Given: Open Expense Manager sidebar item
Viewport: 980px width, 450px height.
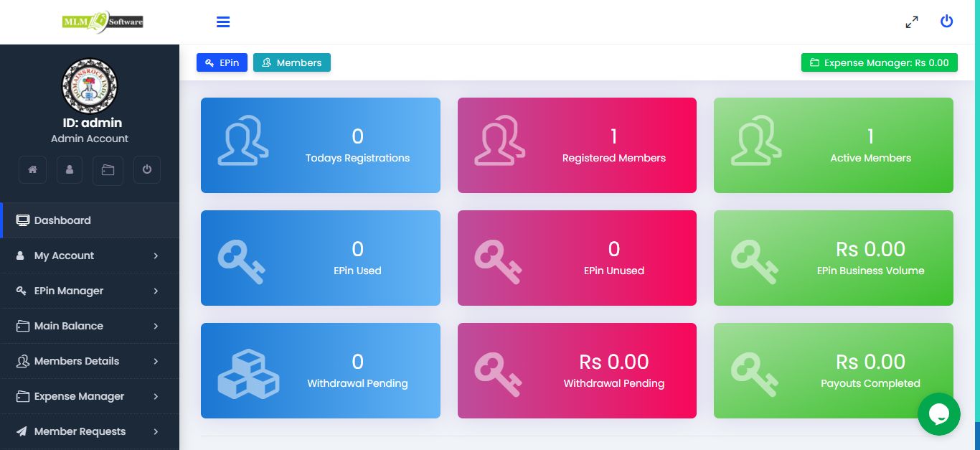Looking at the screenshot, I should 90,396.
